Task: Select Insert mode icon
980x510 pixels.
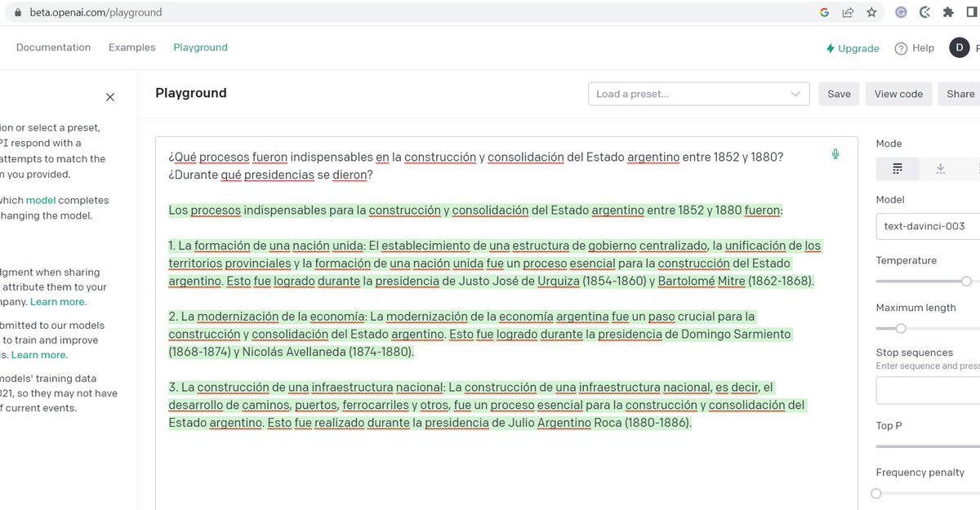Action: click(940, 169)
